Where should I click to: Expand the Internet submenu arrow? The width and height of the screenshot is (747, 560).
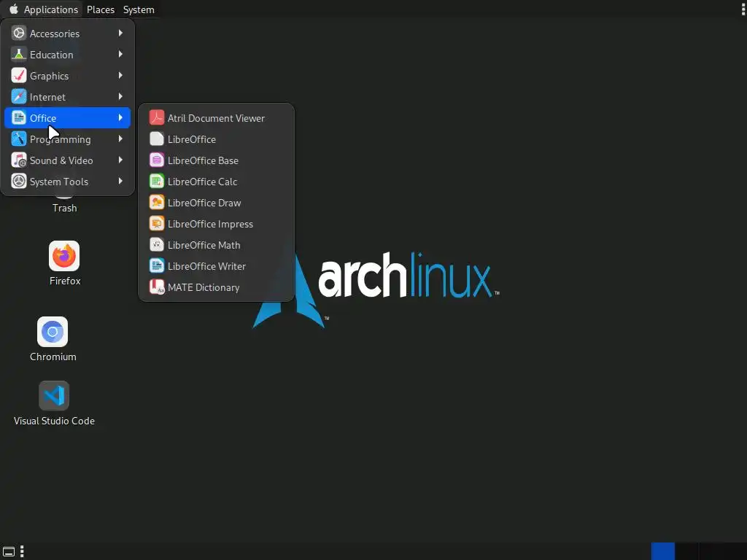pyautogui.click(x=120, y=96)
